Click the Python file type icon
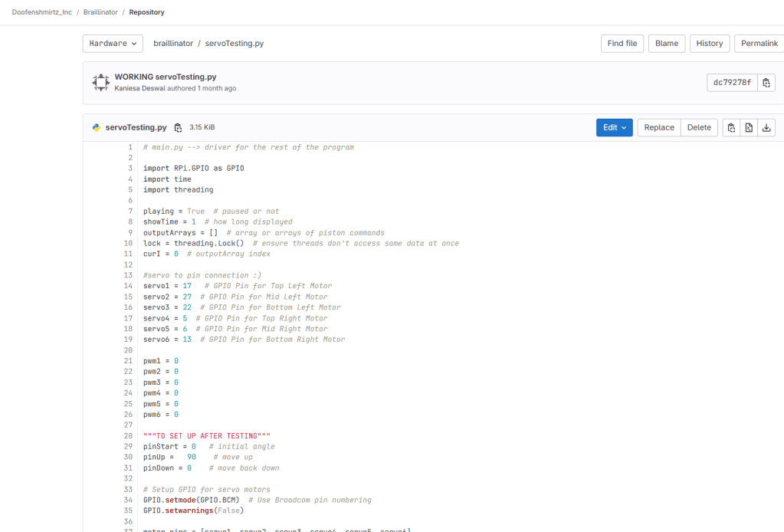The height and width of the screenshot is (532, 784). click(x=97, y=128)
